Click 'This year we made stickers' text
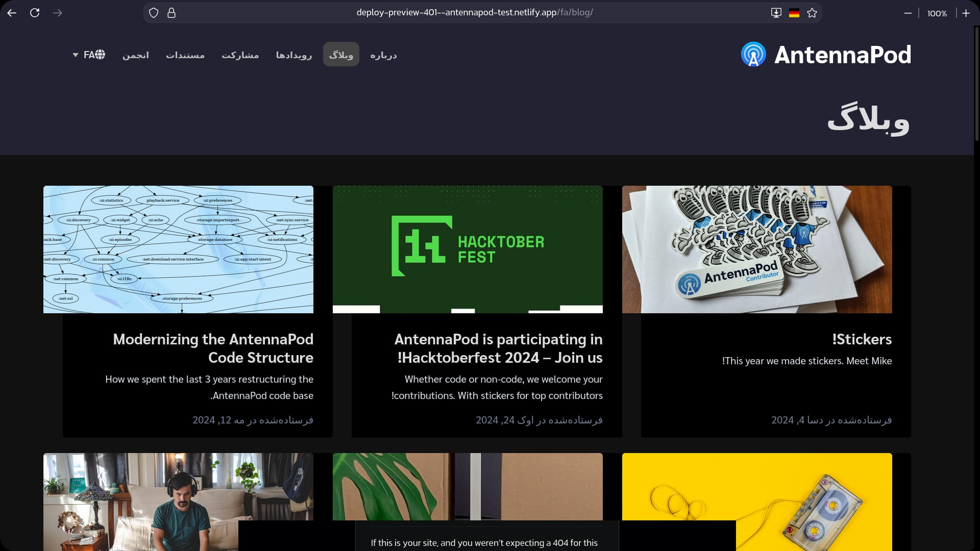980x551 pixels. [x=807, y=361]
